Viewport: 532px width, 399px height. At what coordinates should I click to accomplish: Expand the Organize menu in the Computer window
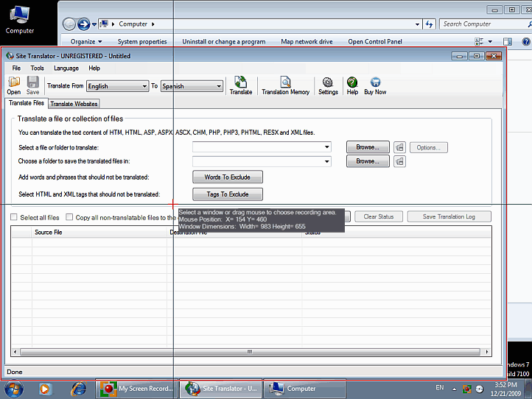coord(86,42)
